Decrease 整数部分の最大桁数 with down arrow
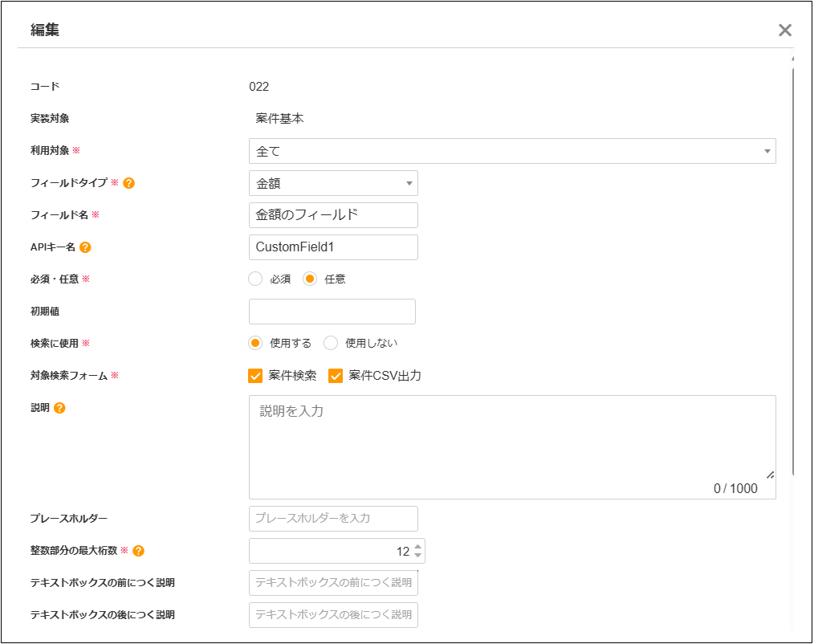 (417, 556)
